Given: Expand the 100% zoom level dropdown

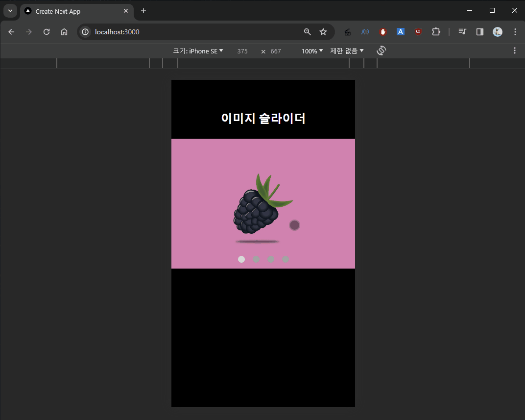Looking at the screenshot, I should tap(312, 51).
